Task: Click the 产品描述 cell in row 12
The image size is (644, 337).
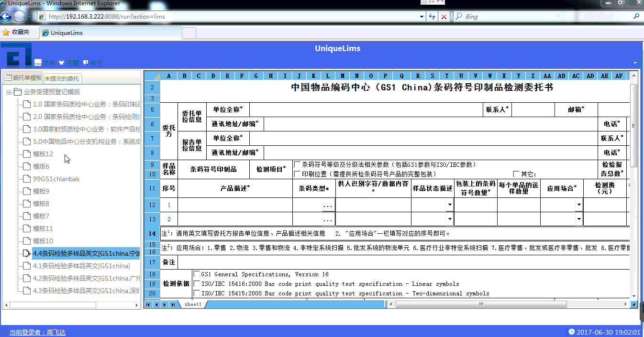Action: click(235, 205)
